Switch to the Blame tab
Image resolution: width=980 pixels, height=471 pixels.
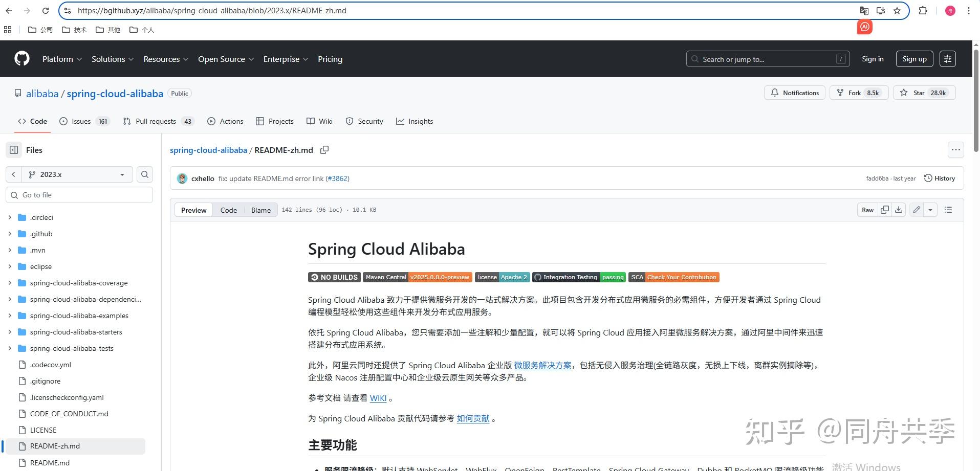tap(261, 210)
